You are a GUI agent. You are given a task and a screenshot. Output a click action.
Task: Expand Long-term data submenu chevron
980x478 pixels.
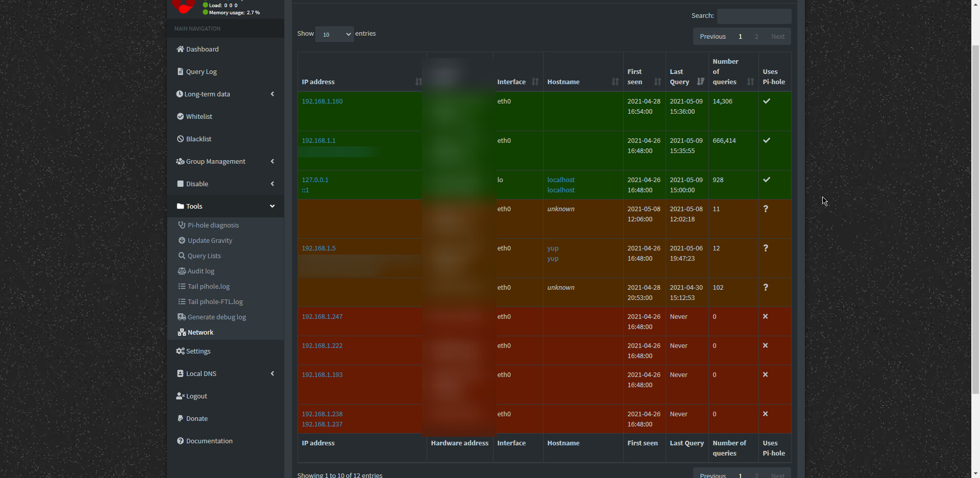(x=272, y=94)
